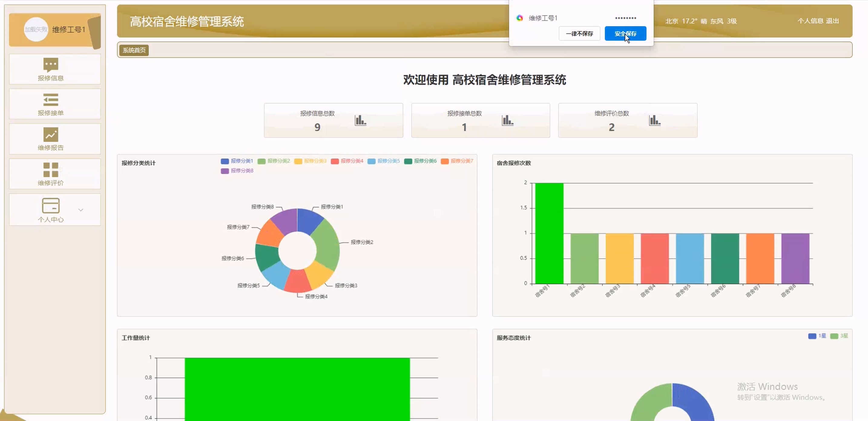Toggle 报修分类5 legend item
Screen dimensions: 868x421
pos(384,161)
